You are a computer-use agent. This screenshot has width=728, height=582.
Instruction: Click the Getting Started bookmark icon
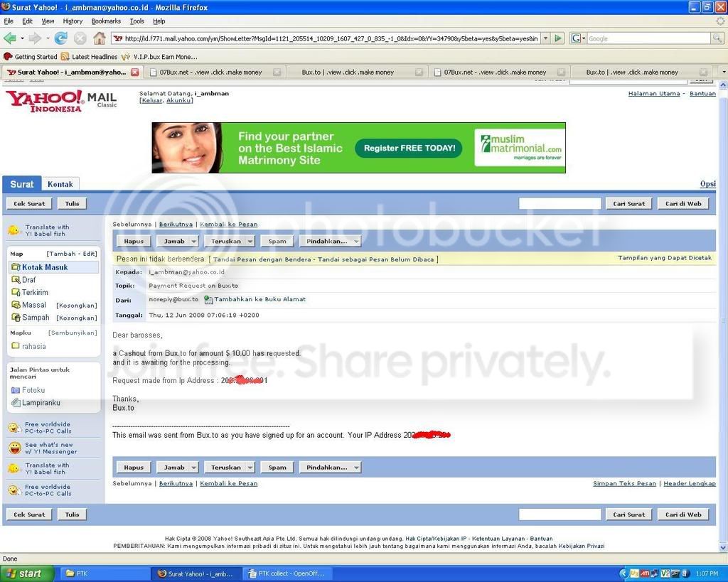click(x=7, y=57)
